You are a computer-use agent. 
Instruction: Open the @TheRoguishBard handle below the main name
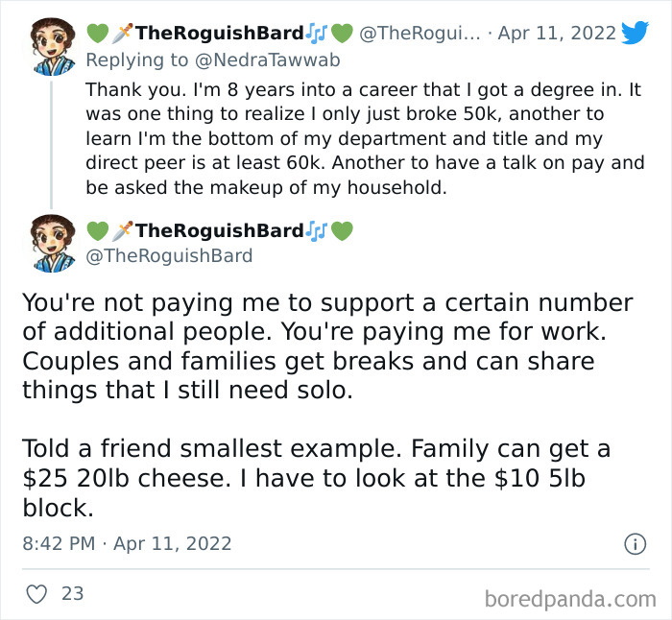coord(169,255)
